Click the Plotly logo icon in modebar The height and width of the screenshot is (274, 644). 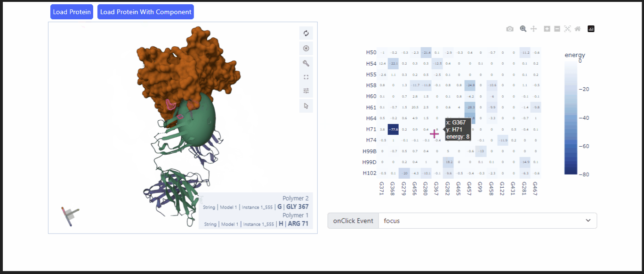pyautogui.click(x=591, y=29)
